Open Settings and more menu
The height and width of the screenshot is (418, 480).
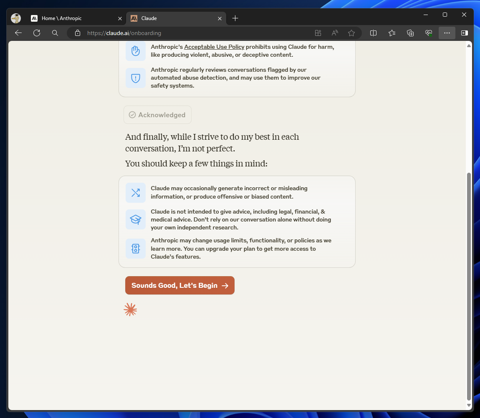pos(447,33)
